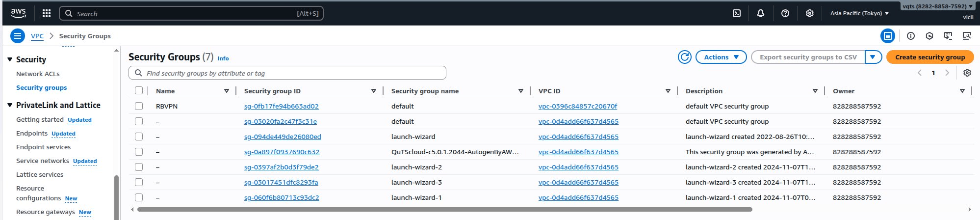Refresh the security groups list
980x220 pixels.
(x=684, y=57)
